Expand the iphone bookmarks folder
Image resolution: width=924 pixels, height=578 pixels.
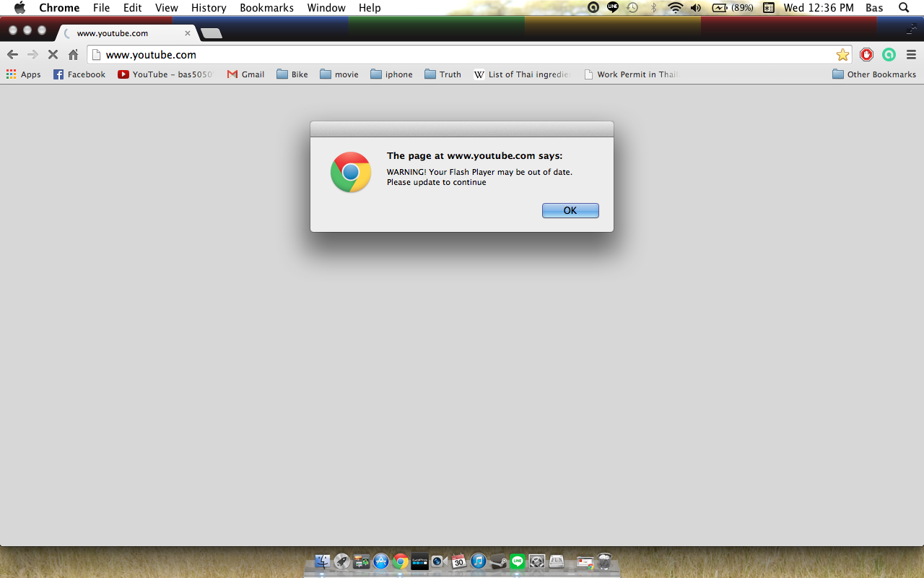(x=391, y=74)
